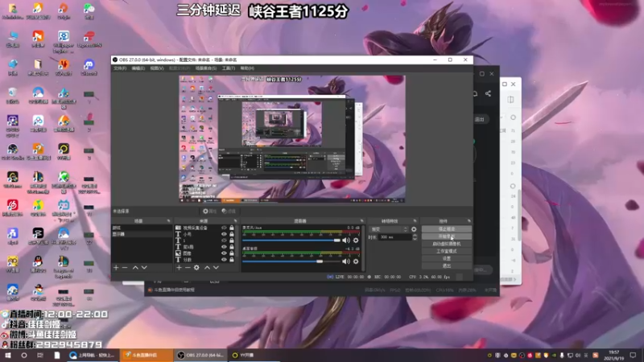The image size is (644, 362).
Task: Click bell icon in background Douyu window
Action: click(475, 93)
